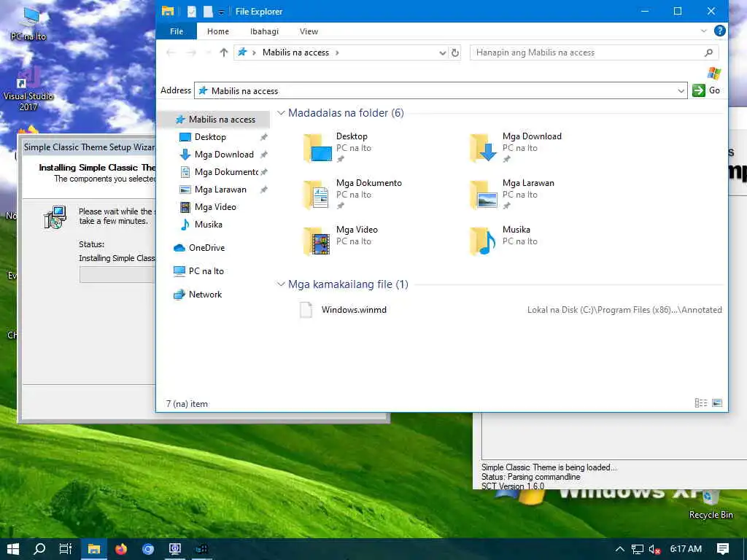Open the View ribbon tab
The height and width of the screenshot is (560, 747).
pyautogui.click(x=309, y=31)
